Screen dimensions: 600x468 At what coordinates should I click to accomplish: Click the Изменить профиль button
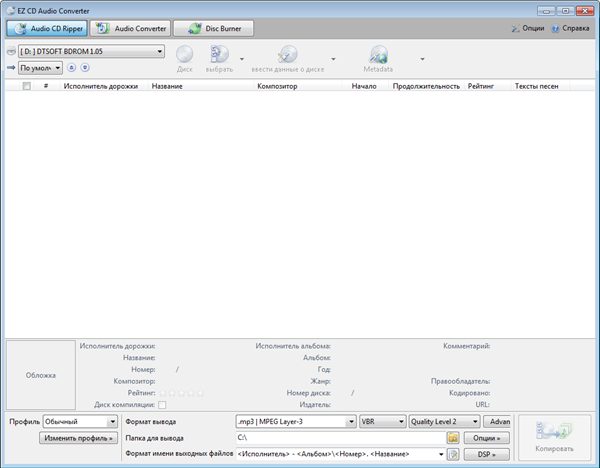click(78, 438)
